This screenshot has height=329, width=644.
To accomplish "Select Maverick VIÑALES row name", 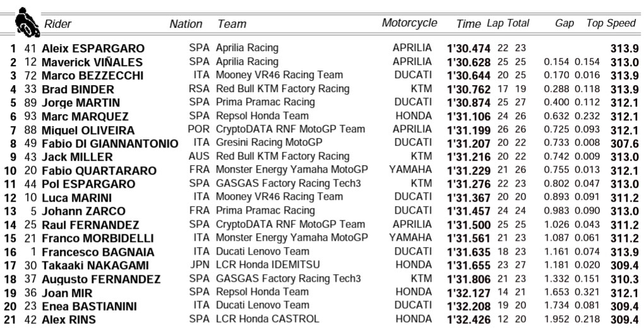I will (92, 62).
